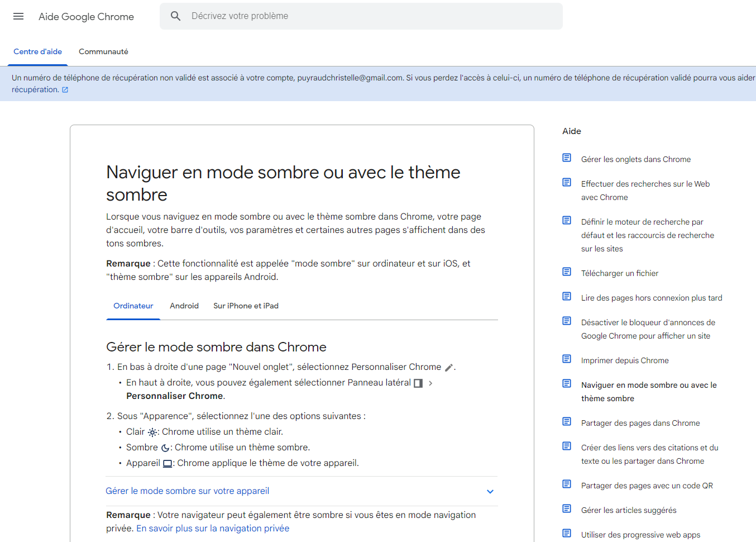Click article icon beside "Partager des pages dans Chrome"

[x=567, y=422]
